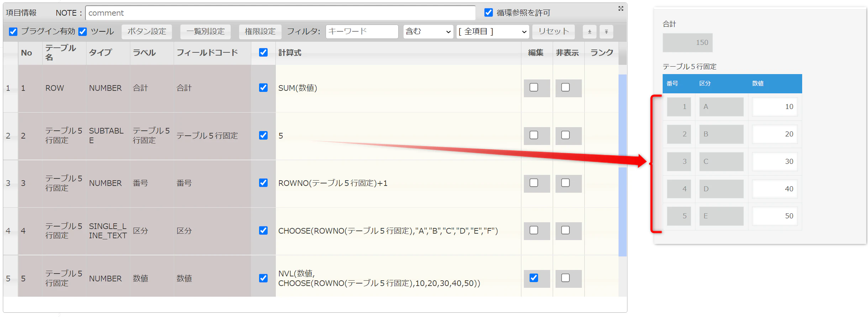Click the 番号 field showing 4

click(x=679, y=189)
